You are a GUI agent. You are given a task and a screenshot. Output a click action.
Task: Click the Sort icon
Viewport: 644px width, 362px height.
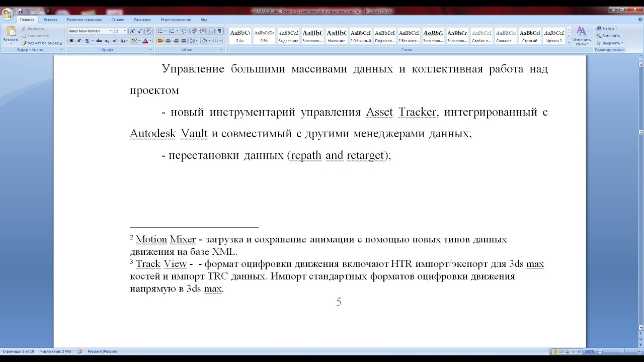211,31
